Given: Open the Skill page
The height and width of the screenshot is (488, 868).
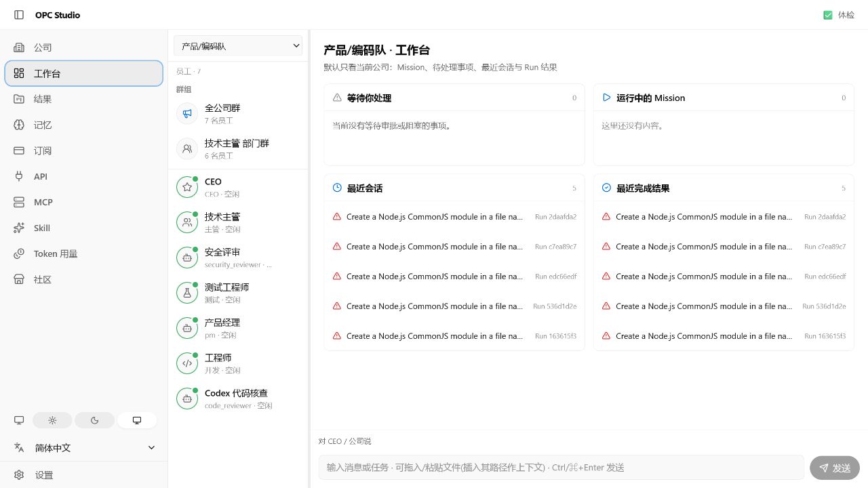Looking at the screenshot, I should click(84, 228).
